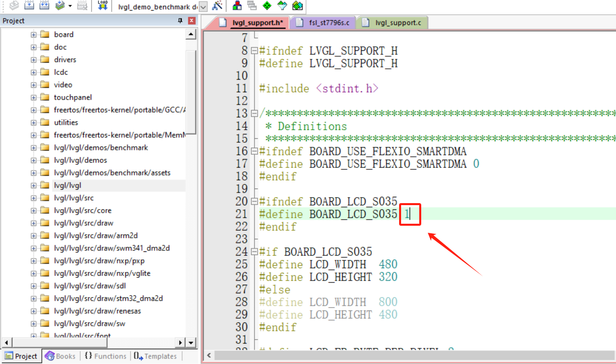616x364 pixels.
Task: Click the Batch Build icon
Action: pyautogui.click(x=60, y=6)
